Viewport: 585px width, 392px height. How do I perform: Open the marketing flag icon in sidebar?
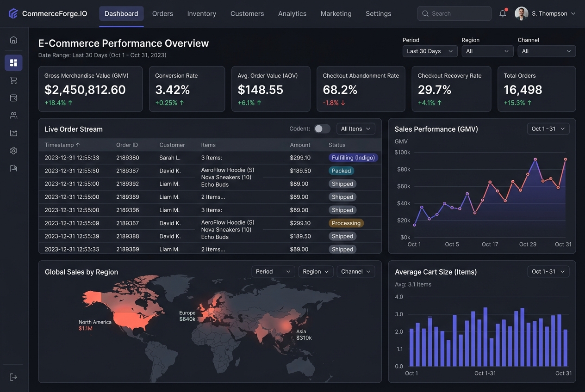(13, 168)
